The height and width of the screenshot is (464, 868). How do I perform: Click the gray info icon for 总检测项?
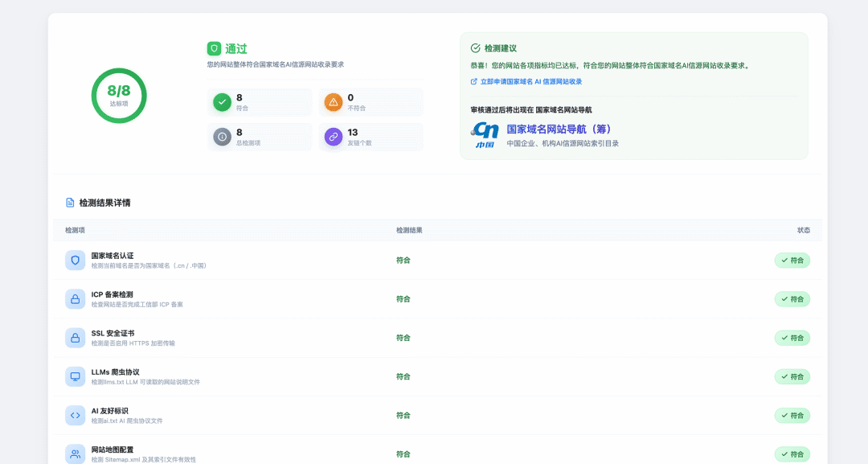(x=222, y=137)
